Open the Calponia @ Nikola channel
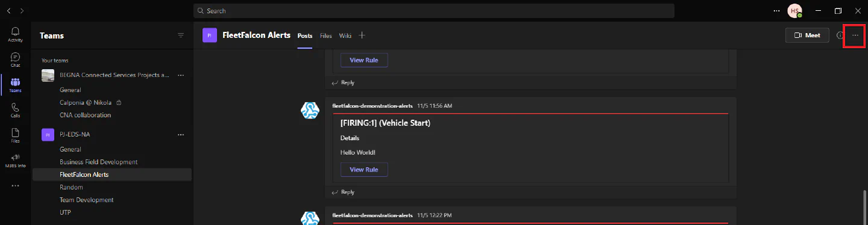868x225 pixels. click(86, 102)
